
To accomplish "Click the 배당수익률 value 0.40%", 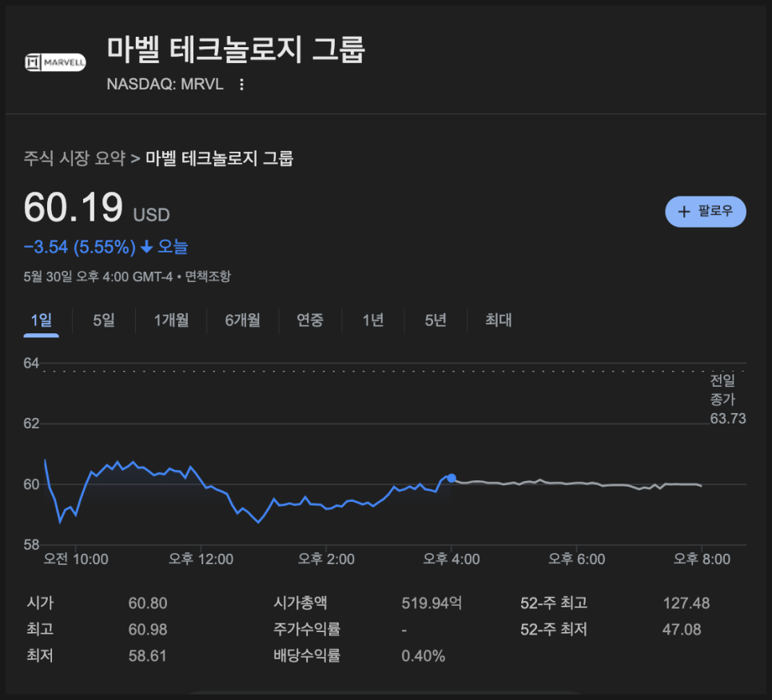I will pyautogui.click(x=424, y=656).
